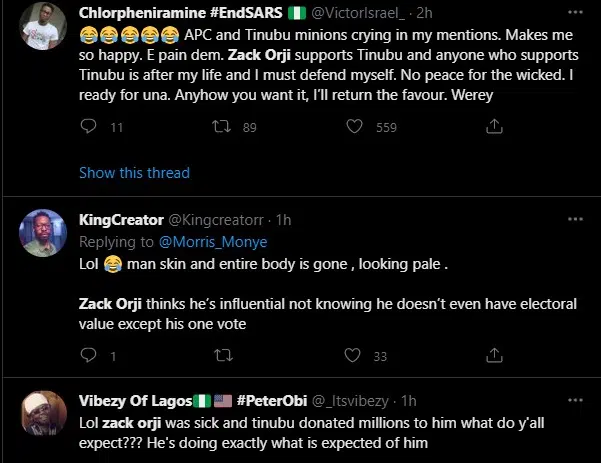Click the "Show this thread" link
The width and height of the screenshot is (601, 463).
(x=134, y=173)
